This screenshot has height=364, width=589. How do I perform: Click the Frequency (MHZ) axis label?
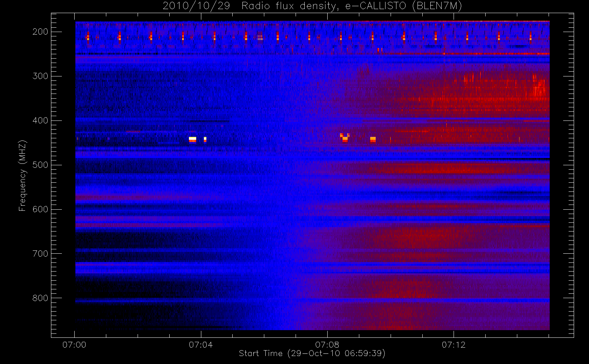23,175
